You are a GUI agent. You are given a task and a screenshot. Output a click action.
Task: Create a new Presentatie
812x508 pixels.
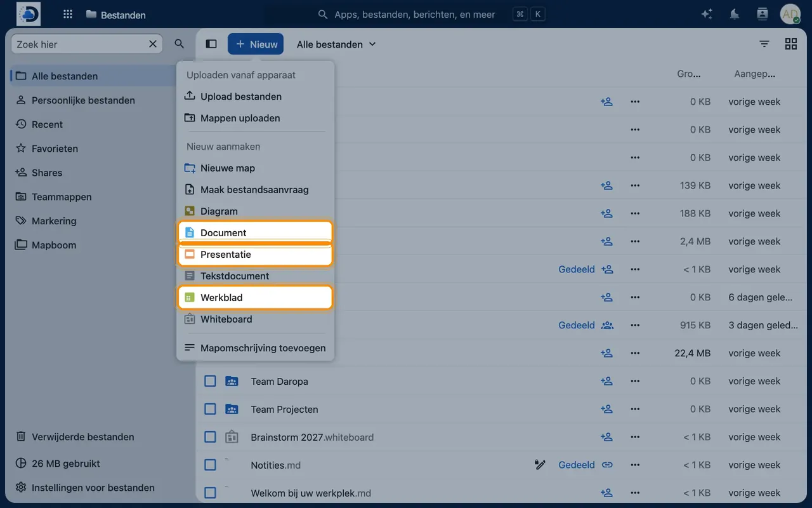pyautogui.click(x=255, y=255)
